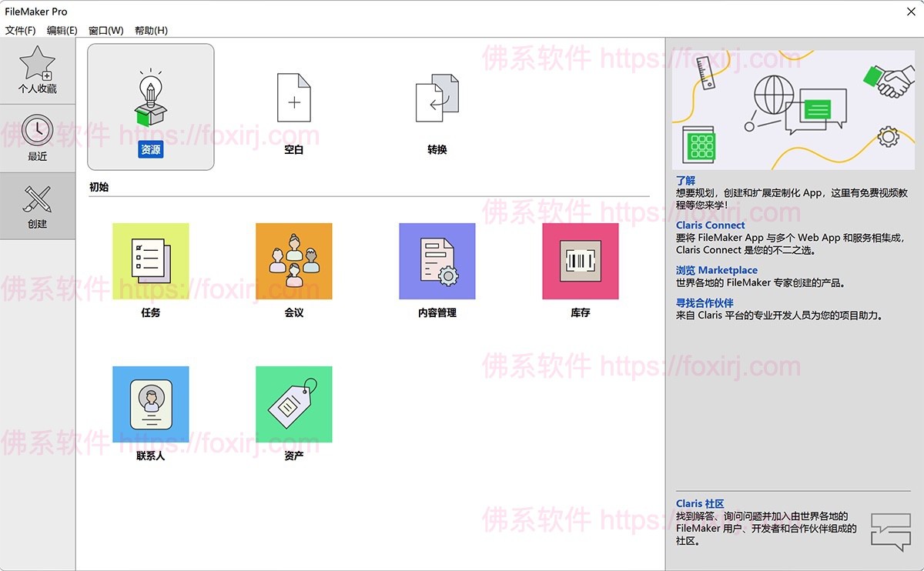The image size is (924, 571).
Task: Click the 浏览 Marketplace link
Action: click(x=716, y=269)
